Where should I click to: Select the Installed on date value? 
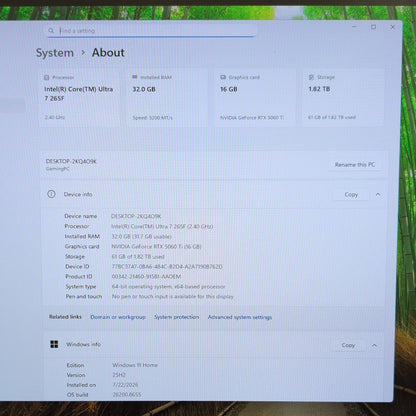125,385
